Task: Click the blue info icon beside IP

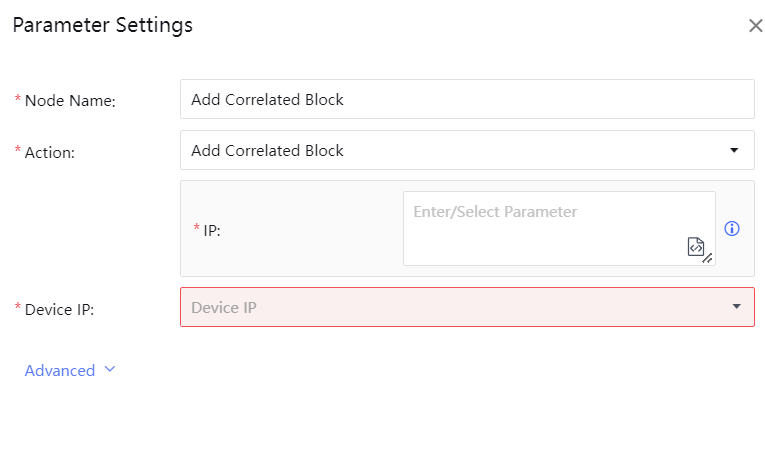Action: [732, 229]
